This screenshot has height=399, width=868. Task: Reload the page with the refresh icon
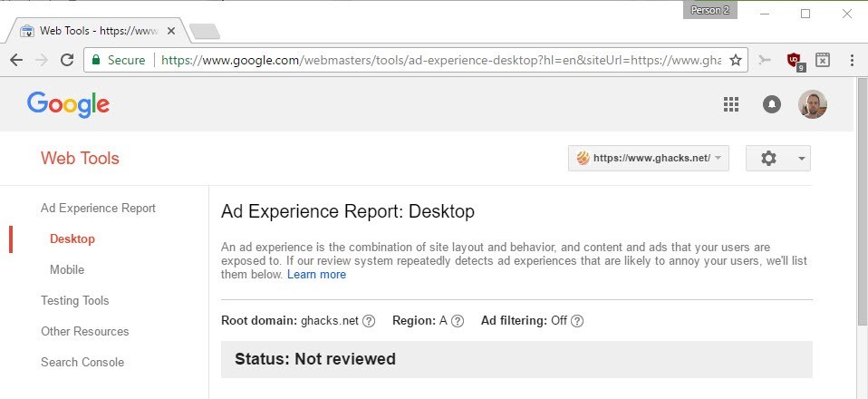(x=67, y=60)
